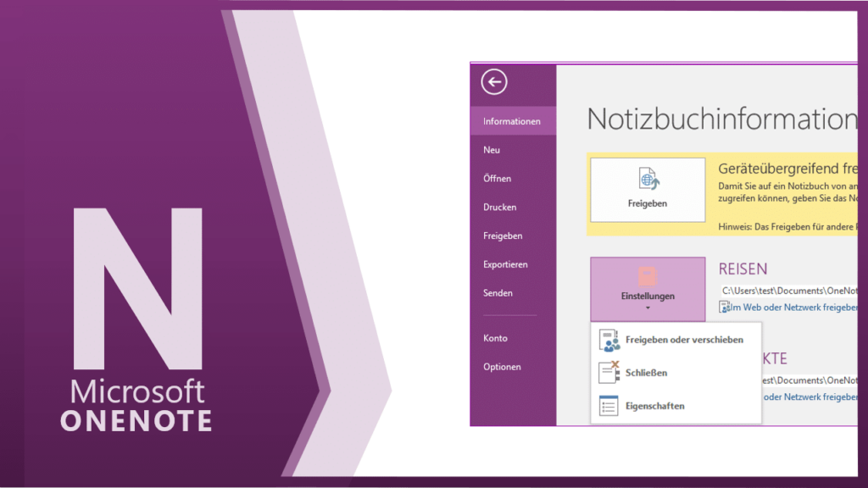This screenshot has width=868, height=488.
Task: Click the back arrow in the backstage view
Action: [493, 82]
